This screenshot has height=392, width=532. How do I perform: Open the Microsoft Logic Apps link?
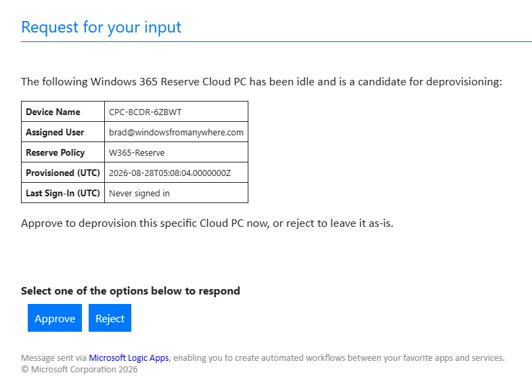coord(129,357)
